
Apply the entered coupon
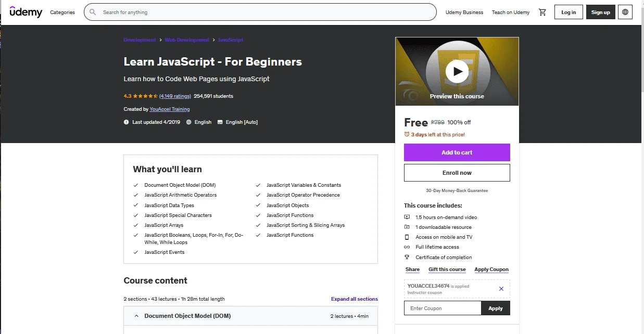496,308
